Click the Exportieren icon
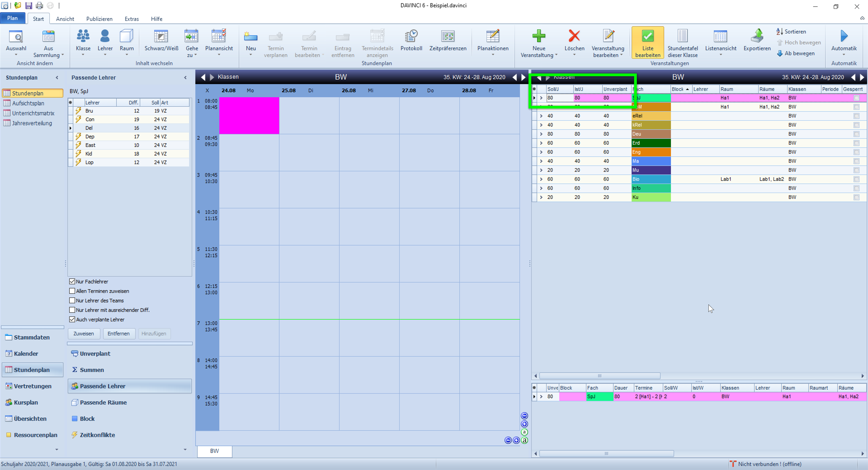868x470 pixels. point(757,36)
